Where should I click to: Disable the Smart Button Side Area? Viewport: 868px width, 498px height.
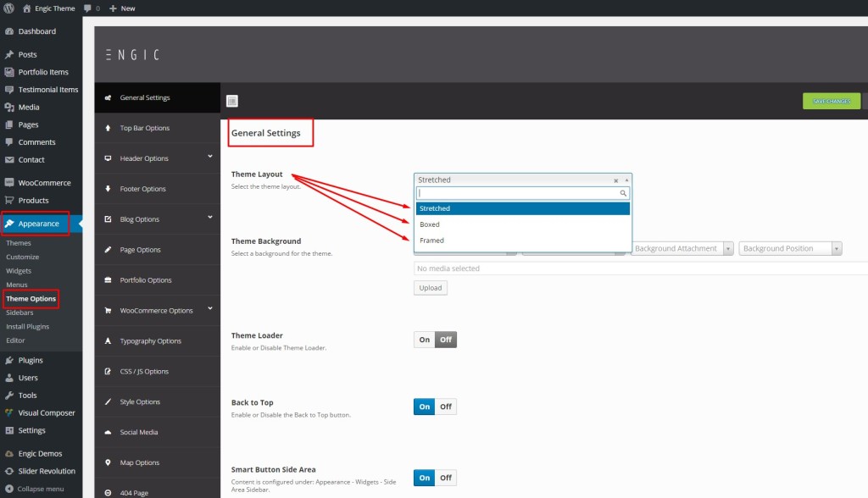pyautogui.click(x=446, y=478)
